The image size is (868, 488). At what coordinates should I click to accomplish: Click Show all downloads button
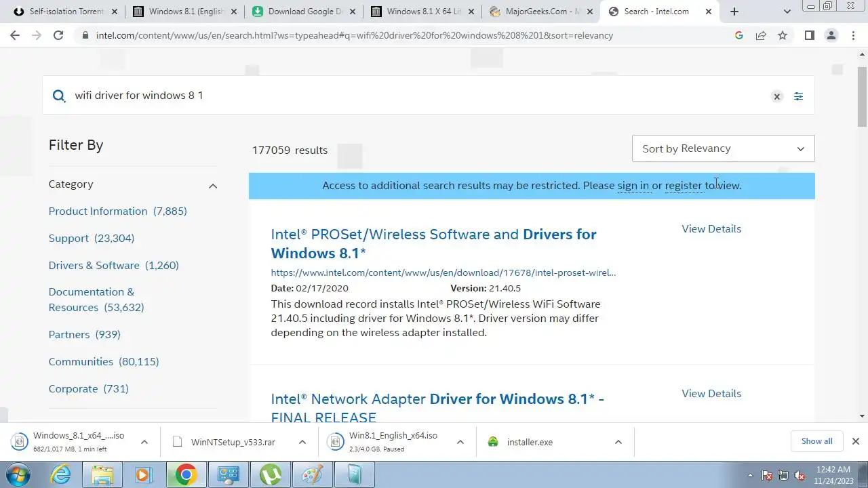tap(816, 441)
